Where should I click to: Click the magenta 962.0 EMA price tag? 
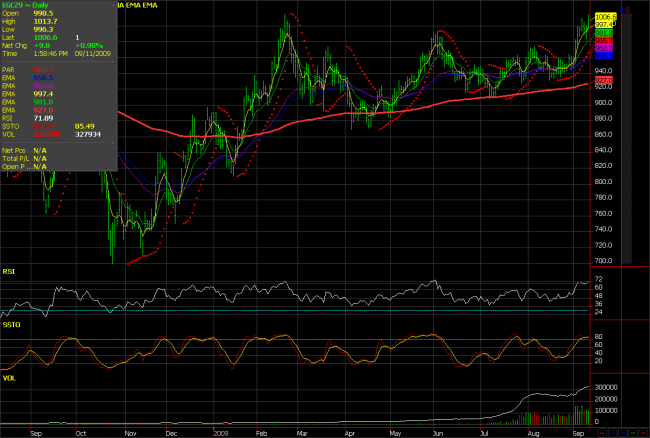tap(604, 48)
